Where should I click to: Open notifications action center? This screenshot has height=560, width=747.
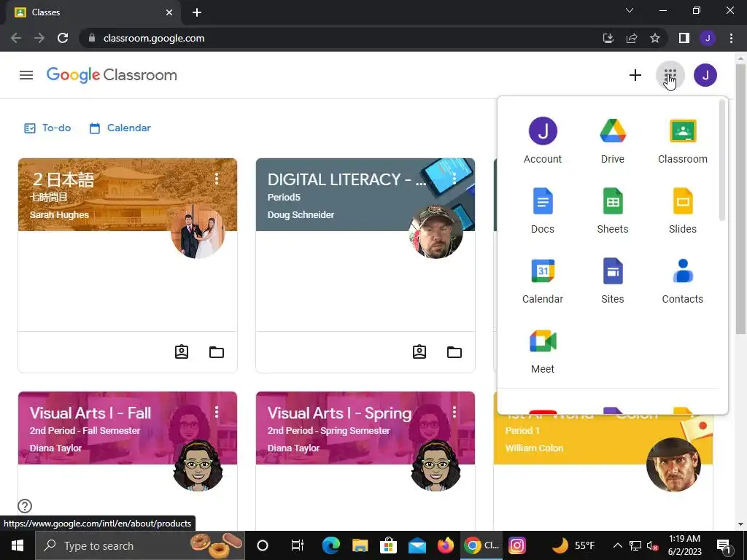pyautogui.click(x=724, y=545)
